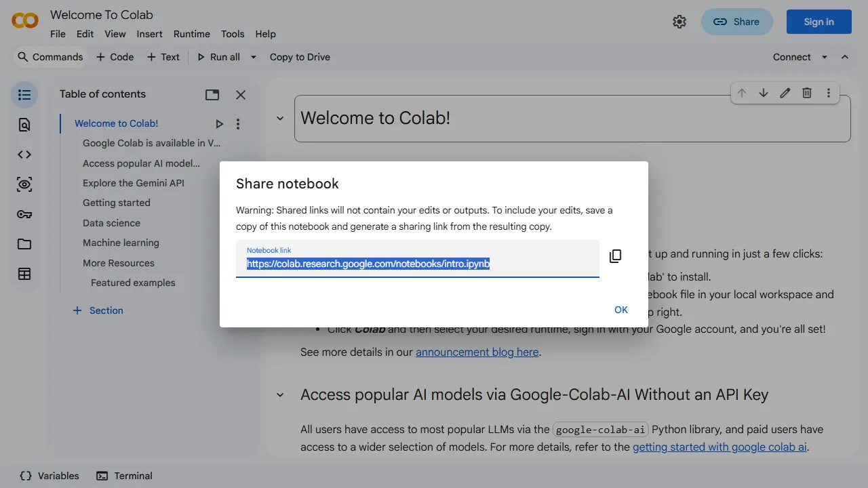
Task: Go to Google Colab is available in V... entry
Action: 151,143
